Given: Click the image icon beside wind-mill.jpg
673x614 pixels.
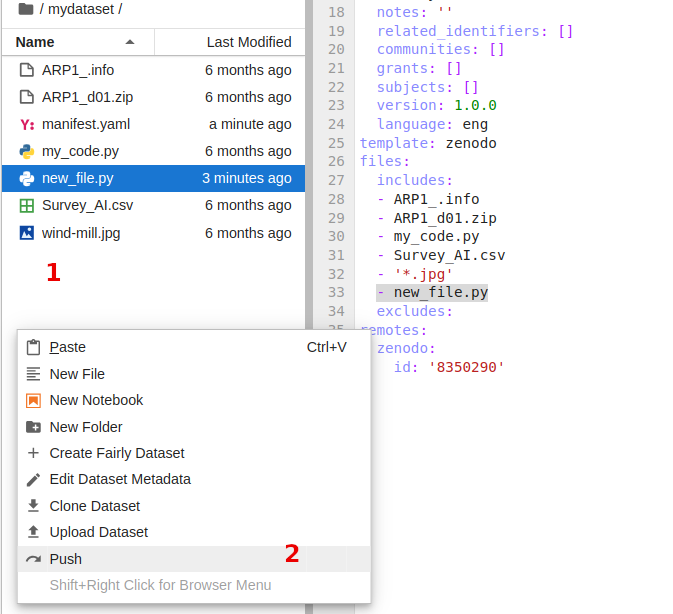Looking at the screenshot, I should click(27, 233).
